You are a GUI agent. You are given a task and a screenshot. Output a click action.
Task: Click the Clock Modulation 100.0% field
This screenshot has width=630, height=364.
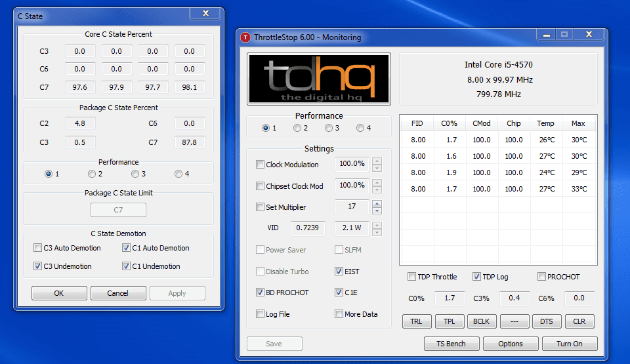[x=352, y=164]
